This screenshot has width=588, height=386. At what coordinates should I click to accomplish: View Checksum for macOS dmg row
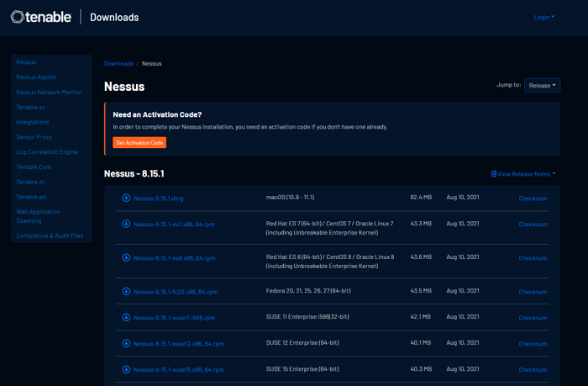(x=533, y=198)
